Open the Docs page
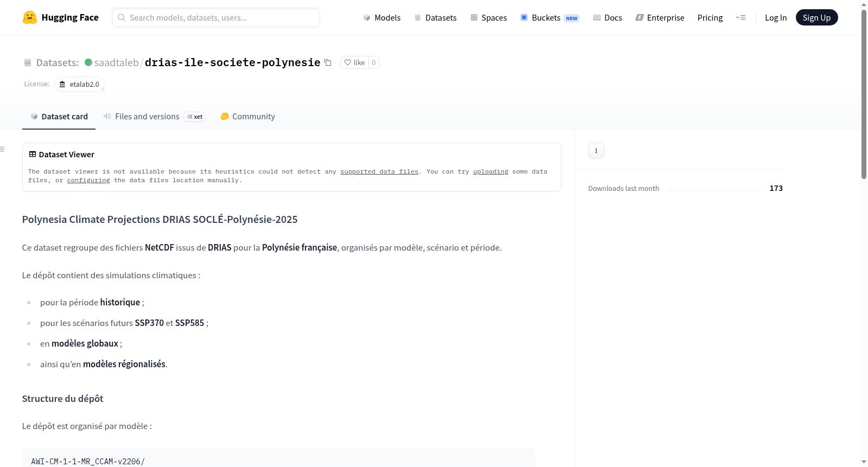 [x=608, y=17]
